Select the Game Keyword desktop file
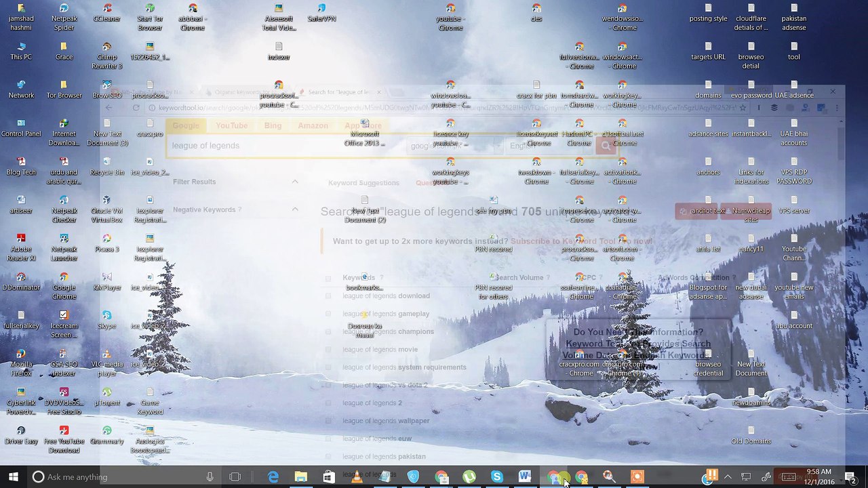The width and height of the screenshot is (868, 488). click(150, 402)
